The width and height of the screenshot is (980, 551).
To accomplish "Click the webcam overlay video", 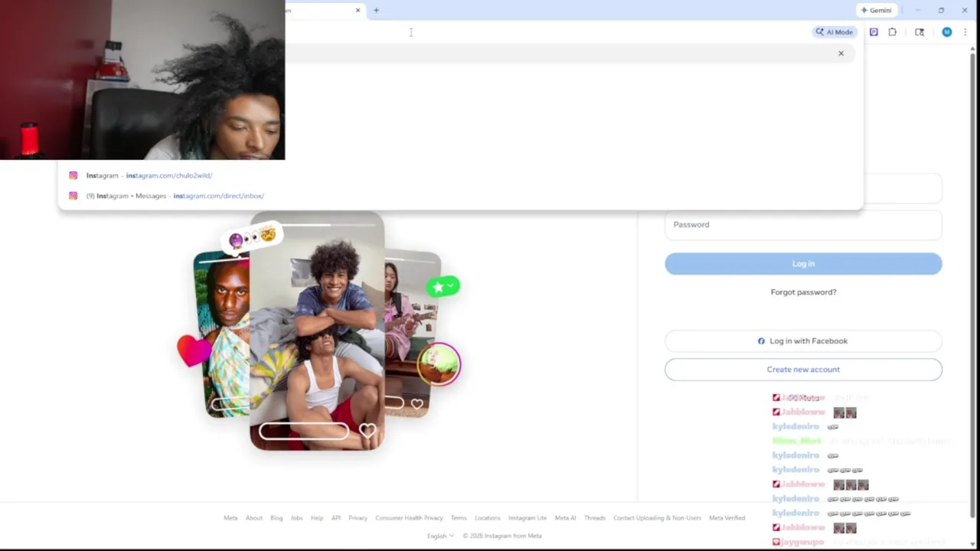I will pyautogui.click(x=142, y=80).
